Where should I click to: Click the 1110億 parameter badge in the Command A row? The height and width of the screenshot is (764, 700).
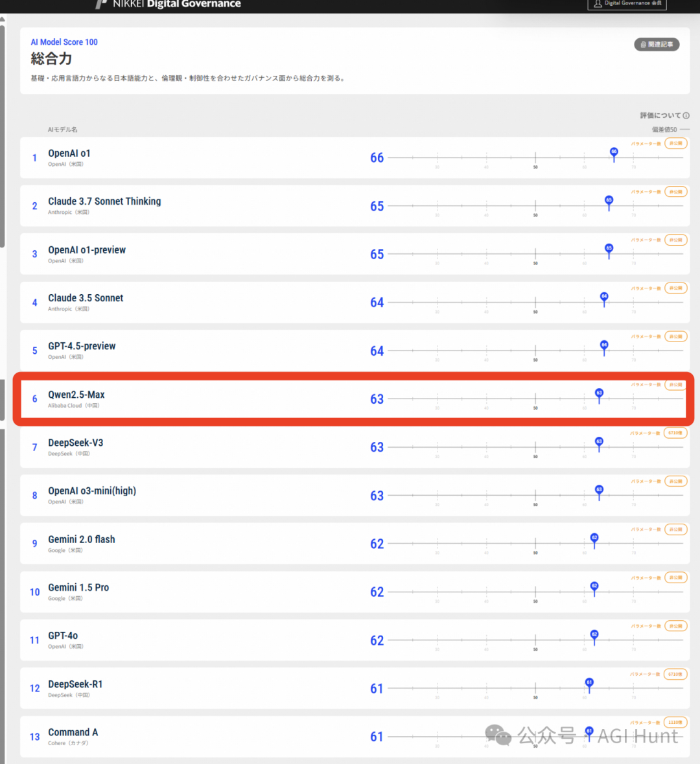[675, 722]
